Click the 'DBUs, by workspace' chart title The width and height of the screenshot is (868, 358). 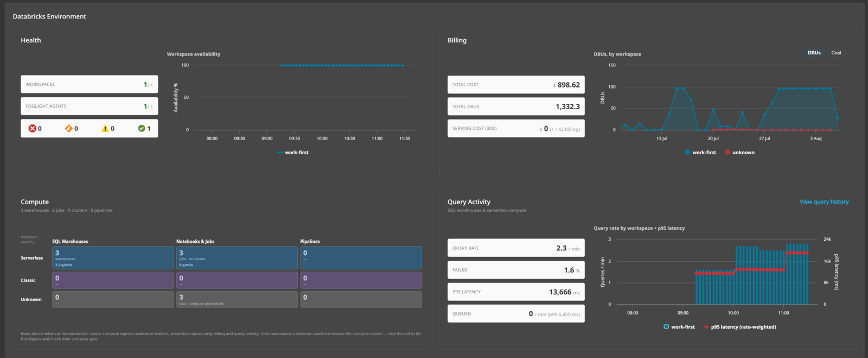[617, 54]
